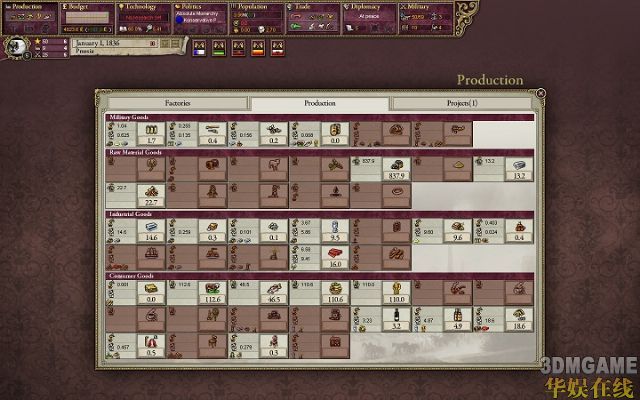Open the Diplomacy top bar panel
This screenshot has width=640, height=400.
point(369,18)
